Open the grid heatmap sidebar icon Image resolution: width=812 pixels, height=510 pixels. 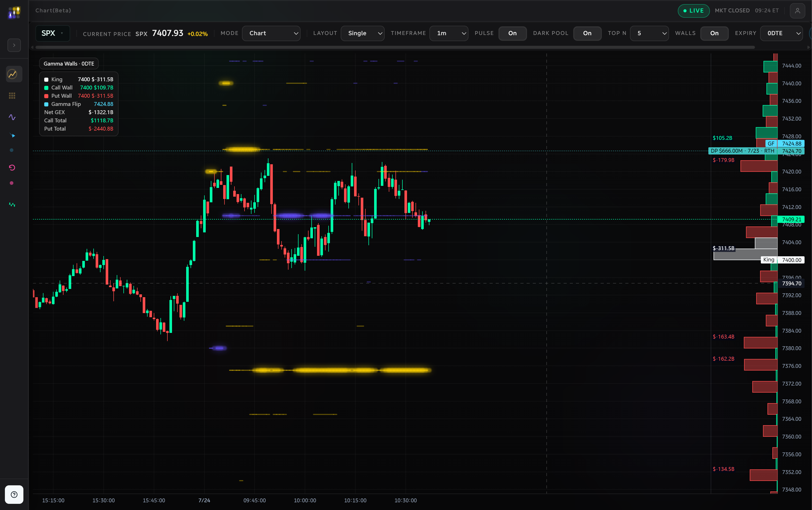pos(12,96)
